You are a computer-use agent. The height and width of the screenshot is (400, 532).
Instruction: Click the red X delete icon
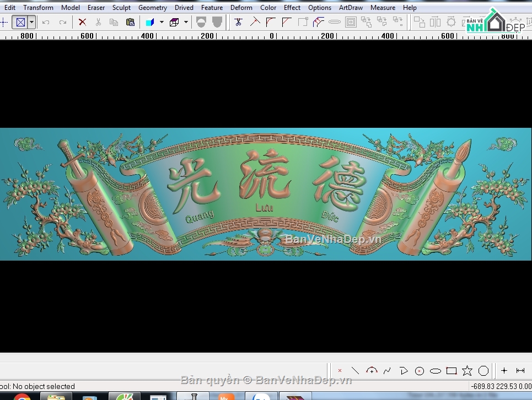pos(82,23)
